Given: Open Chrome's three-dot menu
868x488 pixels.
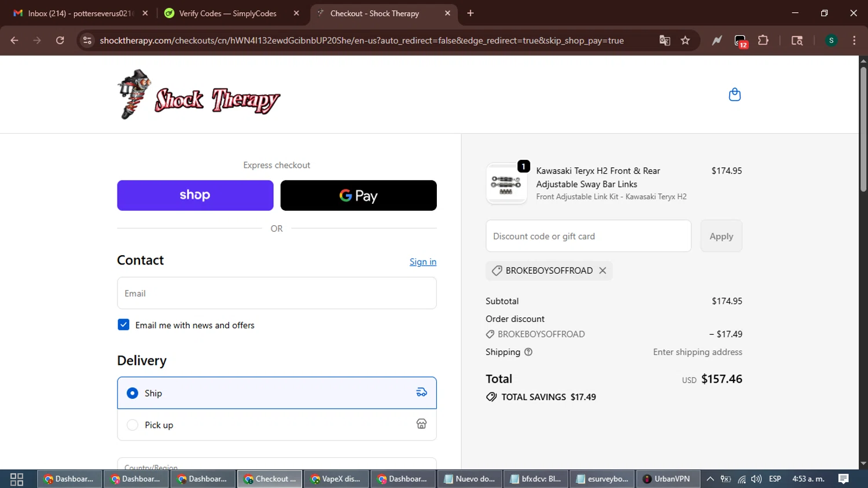Looking at the screenshot, I should coord(854,41).
